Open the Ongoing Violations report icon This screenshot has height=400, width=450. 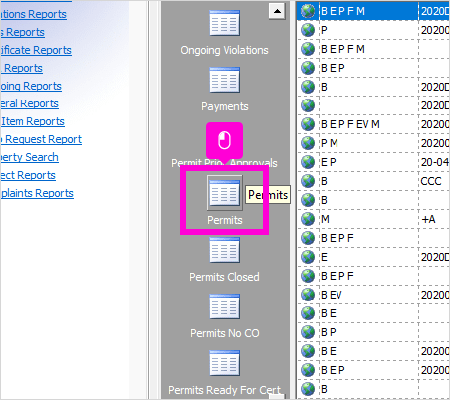click(224, 23)
